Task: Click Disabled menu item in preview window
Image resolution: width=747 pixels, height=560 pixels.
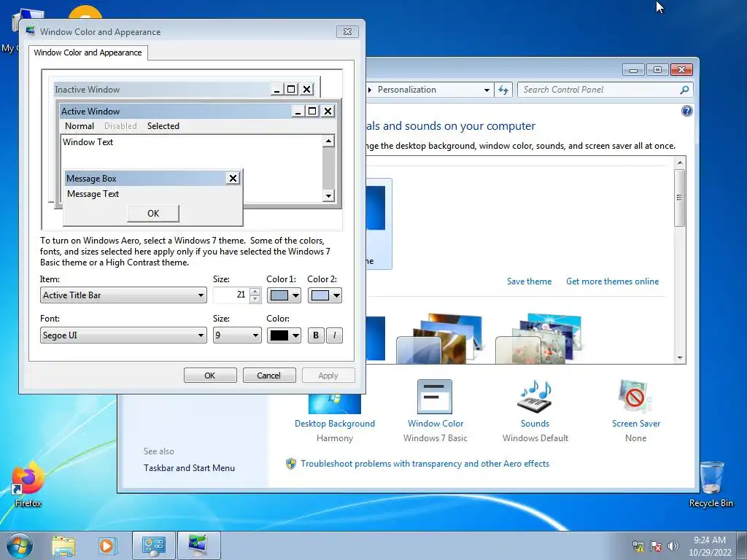Action: tap(120, 125)
